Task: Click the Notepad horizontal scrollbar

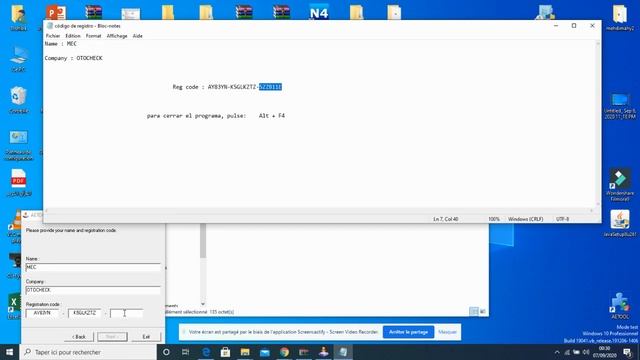Action: (318, 211)
